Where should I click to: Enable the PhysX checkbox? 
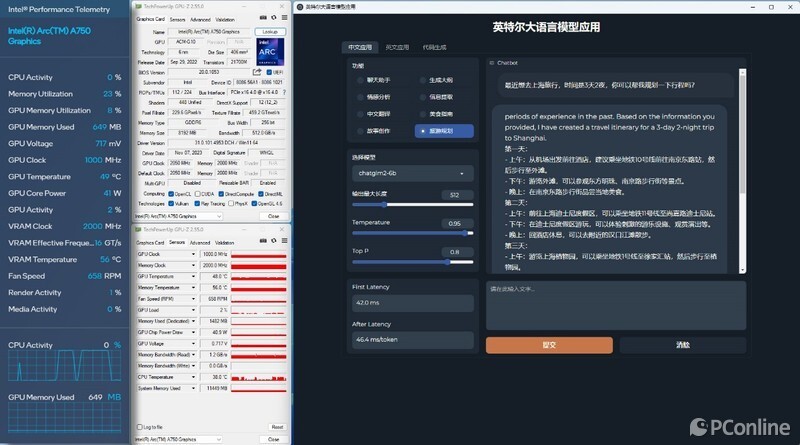(x=231, y=204)
